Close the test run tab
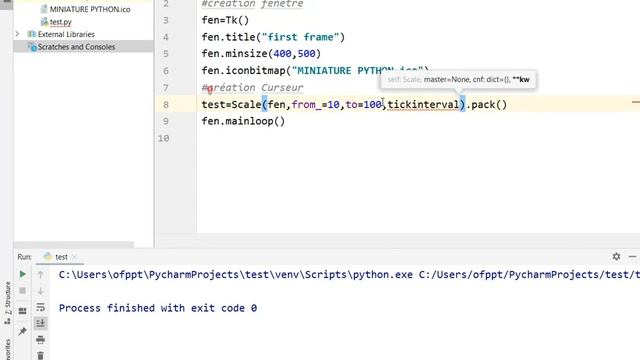This screenshot has height=360, width=640. coord(74,257)
